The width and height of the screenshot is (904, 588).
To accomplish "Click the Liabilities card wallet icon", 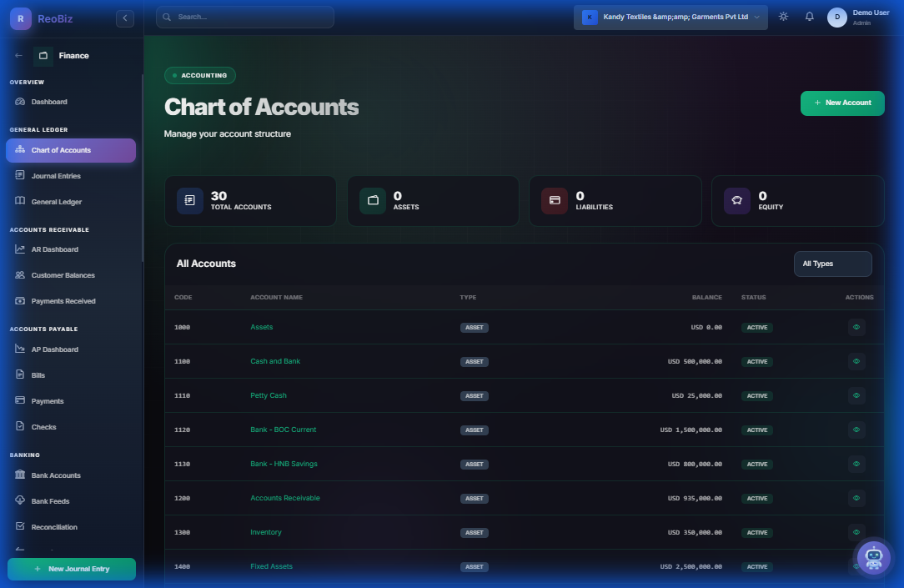I will pos(554,200).
